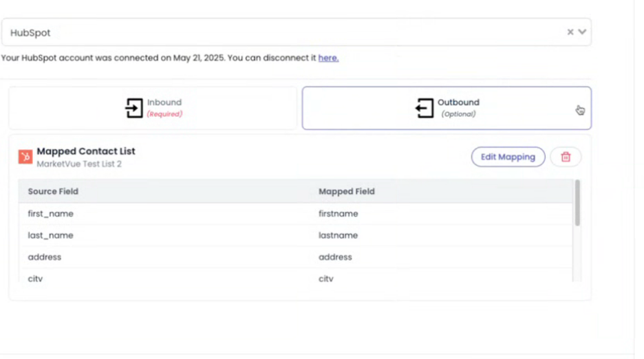Click the 'city' source field cell

coord(35,278)
